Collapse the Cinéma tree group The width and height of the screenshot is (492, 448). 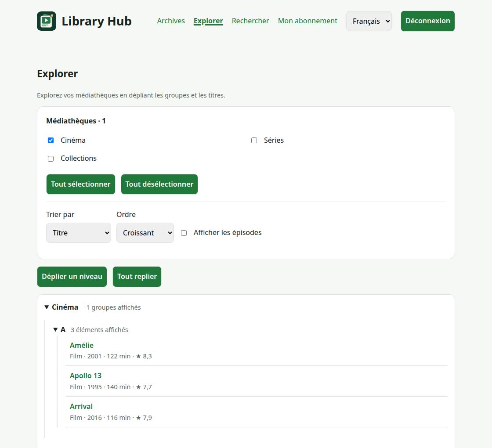(47, 307)
